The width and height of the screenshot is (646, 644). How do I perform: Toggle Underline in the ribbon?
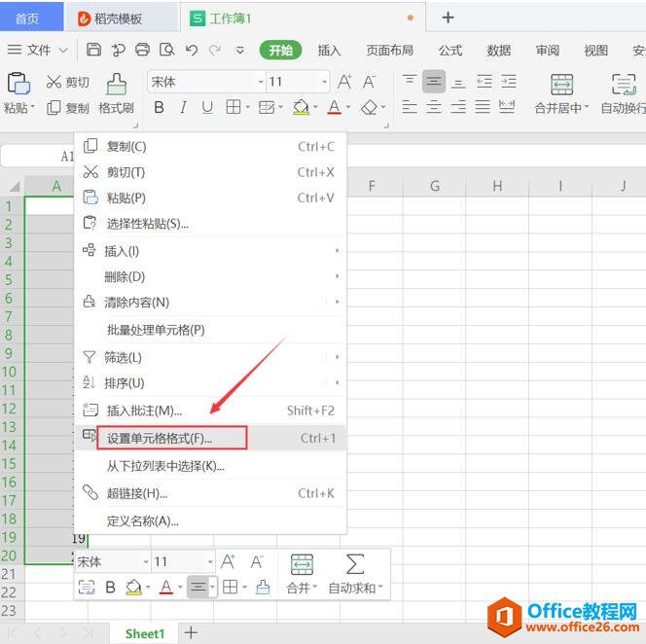208,108
